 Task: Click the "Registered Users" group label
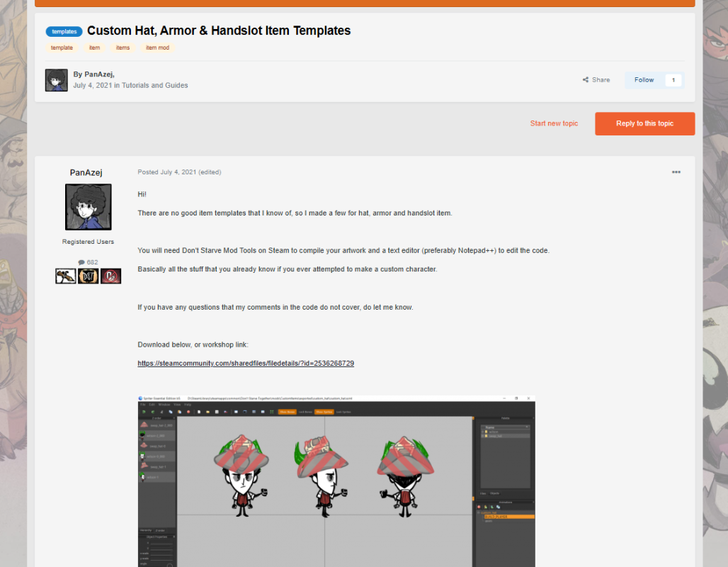(89, 242)
